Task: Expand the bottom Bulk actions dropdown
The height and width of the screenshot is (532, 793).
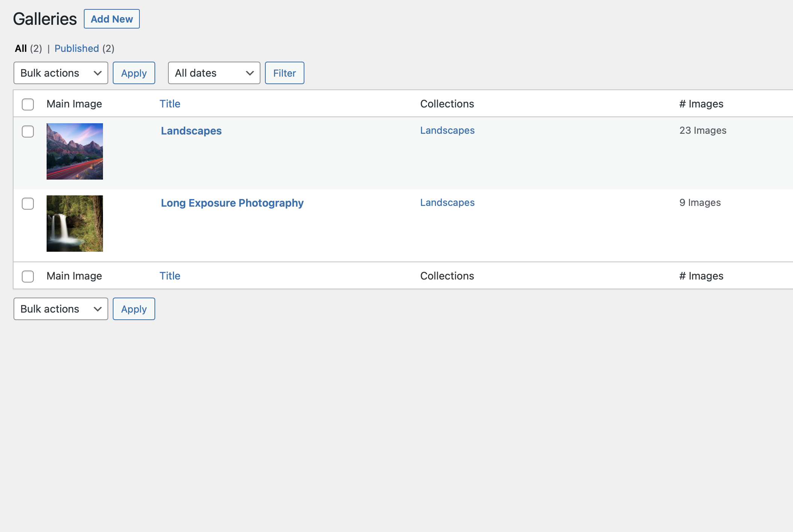Action: 61,309
